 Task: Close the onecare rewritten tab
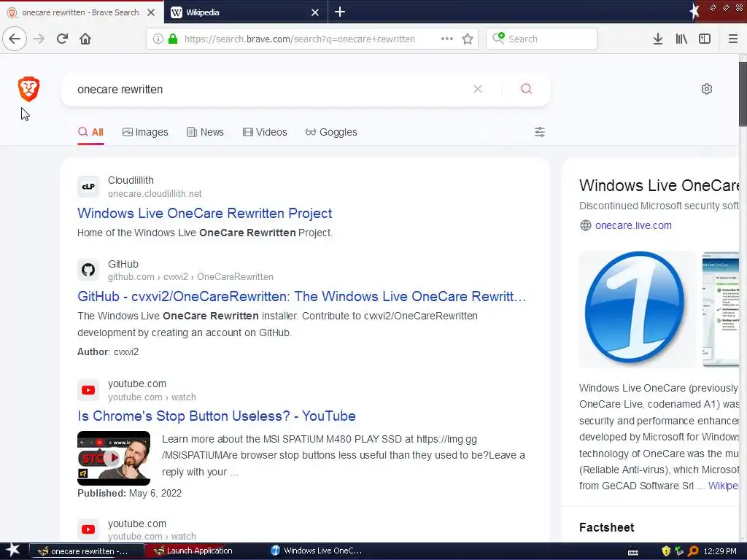coord(151,12)
